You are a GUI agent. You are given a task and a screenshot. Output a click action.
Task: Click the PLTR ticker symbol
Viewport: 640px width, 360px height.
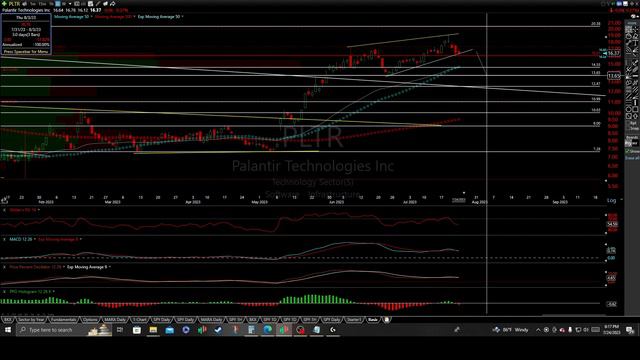[14, 4]
